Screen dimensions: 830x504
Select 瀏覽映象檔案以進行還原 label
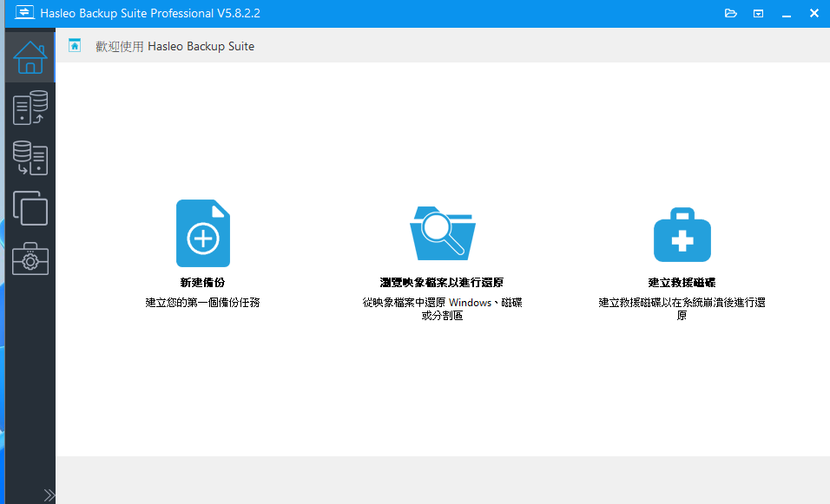click(441, 283)
